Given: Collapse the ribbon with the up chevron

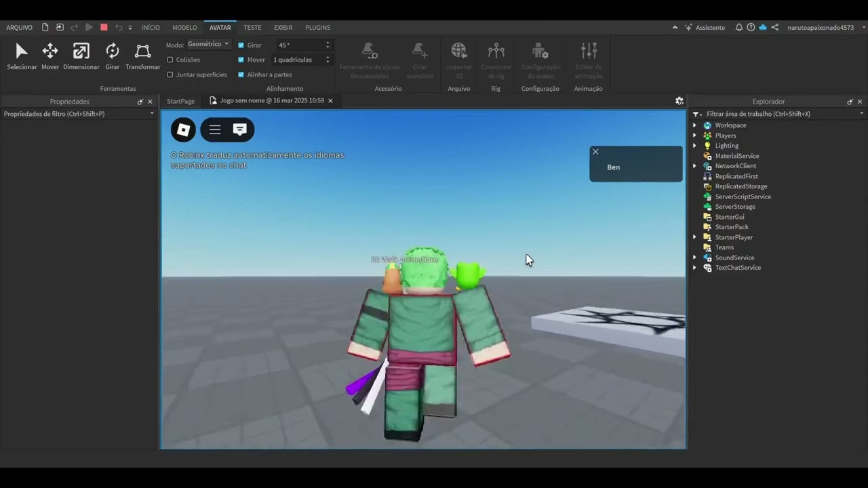Looking at the screenshot, I should pyautogui.click(x=675, y=28).
